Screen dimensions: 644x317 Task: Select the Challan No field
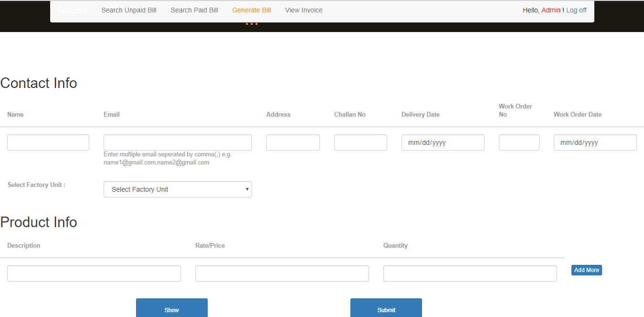360,142
